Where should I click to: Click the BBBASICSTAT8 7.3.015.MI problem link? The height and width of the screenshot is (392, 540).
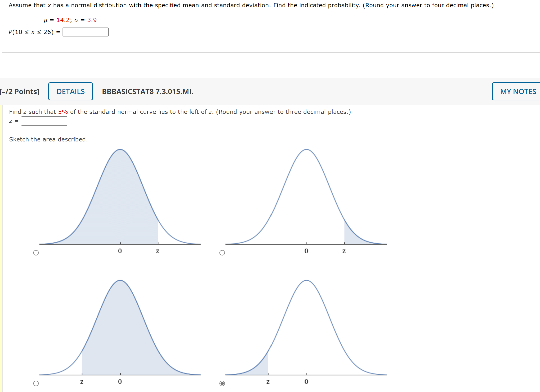click(x=147, y=92)
